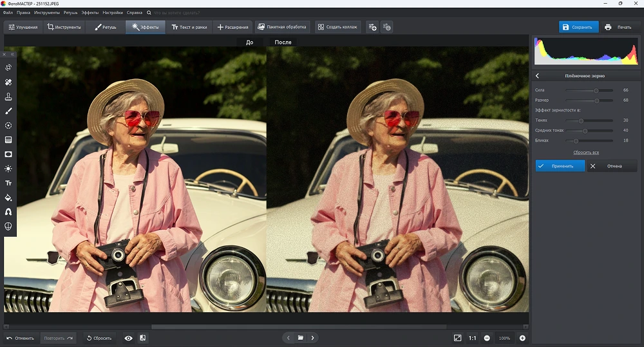Open Пакетная обработка batch processing
The image size is (644, 347).
(x=282, y=27)
